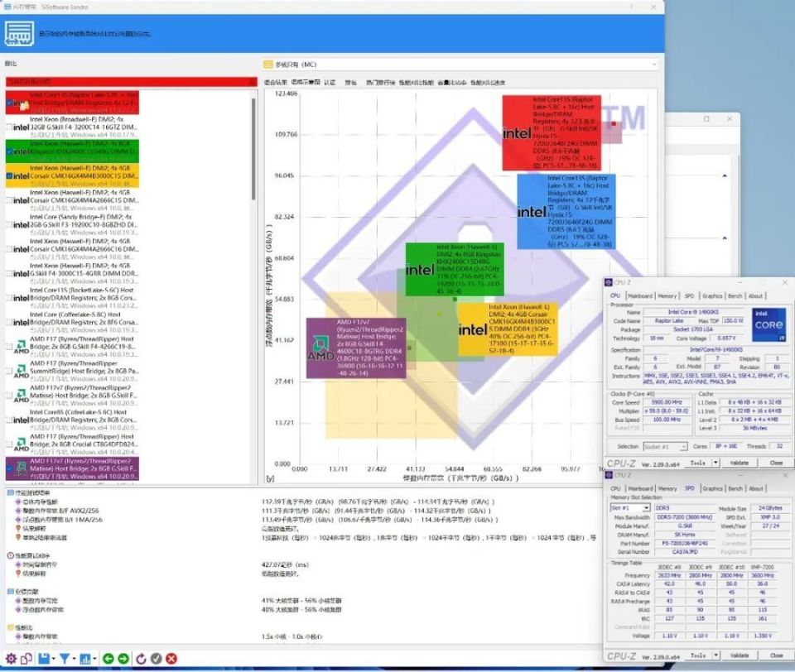Open Bench tab in CPU-Z CPU window

point(735,296)
